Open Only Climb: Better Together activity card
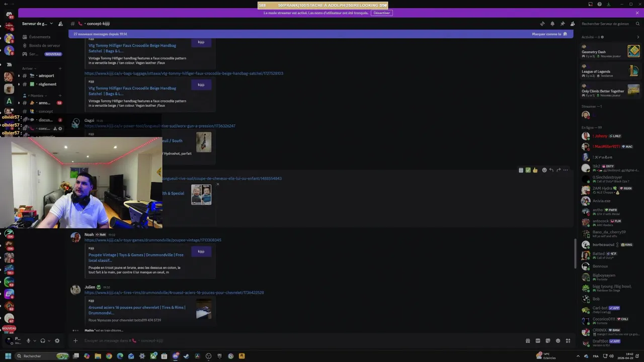This screenshot has width=644, height=362. click(x=610, y=90)
